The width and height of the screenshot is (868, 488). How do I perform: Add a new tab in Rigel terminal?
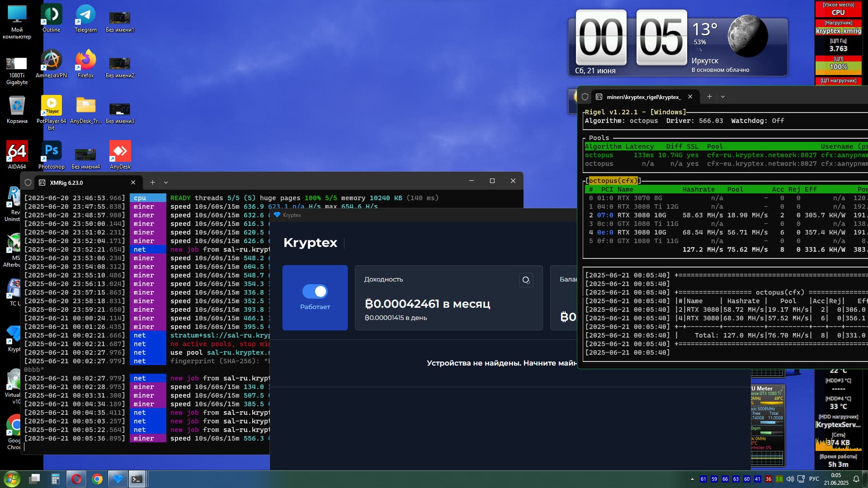709,97
